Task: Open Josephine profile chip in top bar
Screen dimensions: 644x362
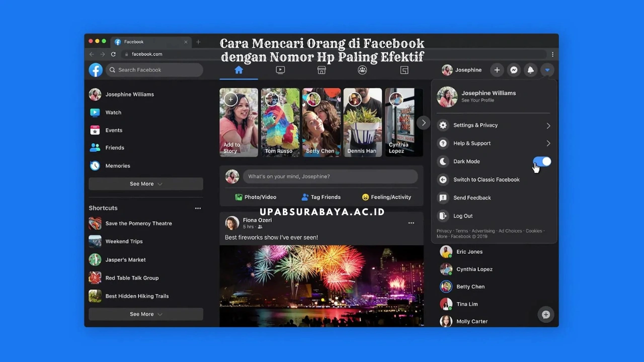Action: 462,70
